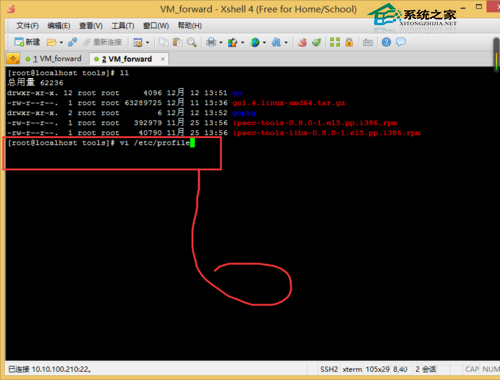Click the green four-squares layout icon
500x380 pixels.
tap(335, 42)
